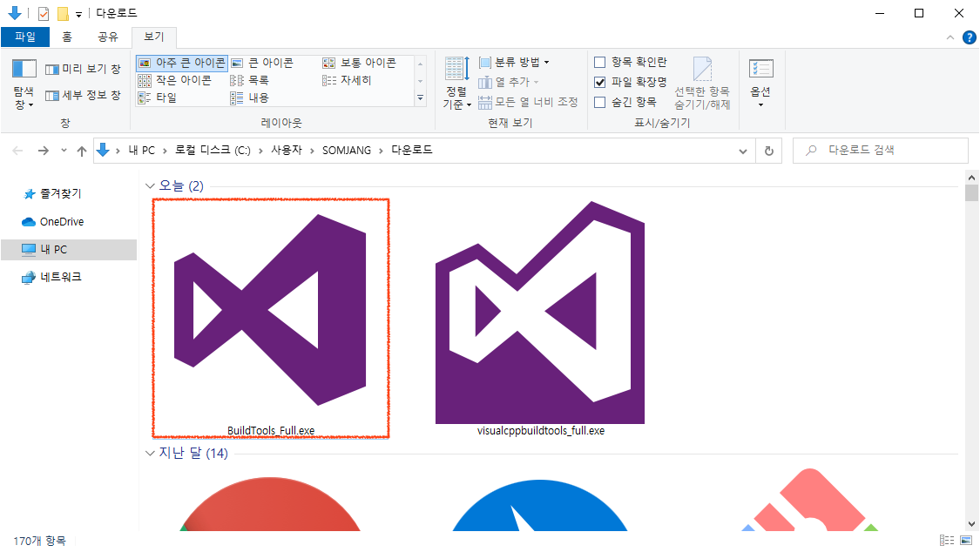Click 다운로드 in the address bar
Screen dimensions: 980x552
point(412,151)
